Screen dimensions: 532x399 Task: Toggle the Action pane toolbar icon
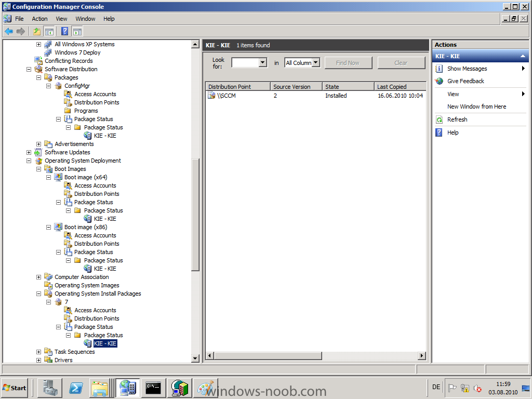click(77, 32)
